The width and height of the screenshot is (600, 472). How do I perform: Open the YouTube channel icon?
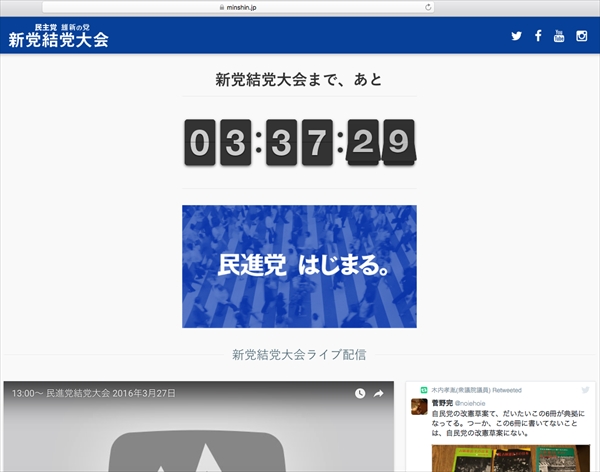(559, 36)
